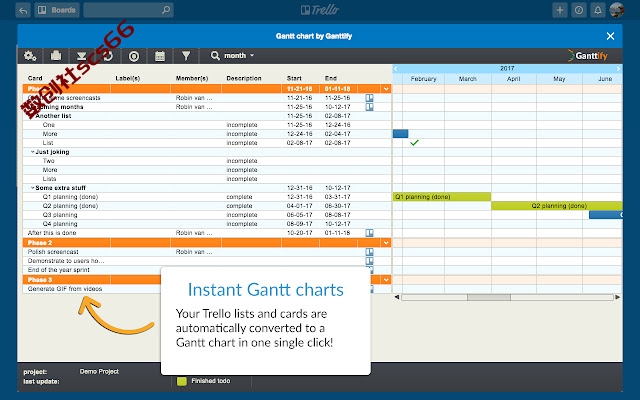Image resolution: width=640 pixels, height=400 pixels.
Task: Click start date 04-01-17 of Q2 planning
Action: tap(299, 206)
